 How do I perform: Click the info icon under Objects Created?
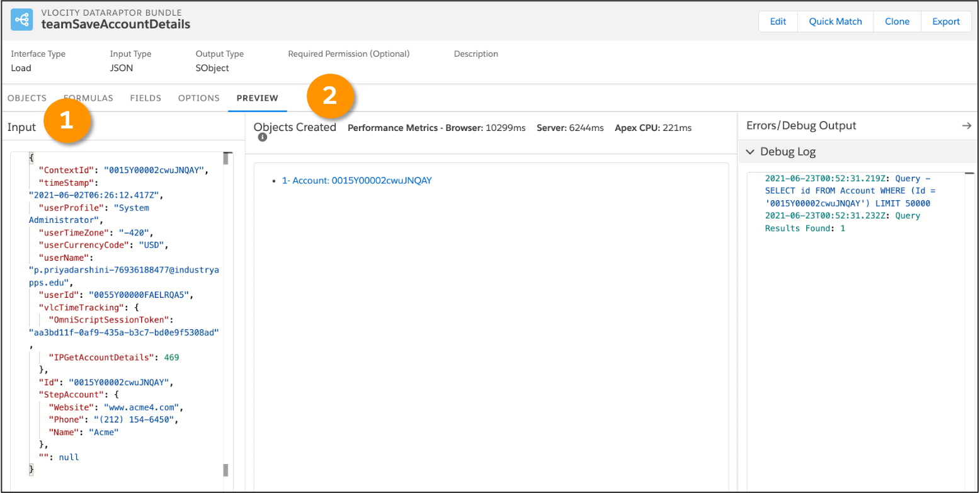coord(262,137)
